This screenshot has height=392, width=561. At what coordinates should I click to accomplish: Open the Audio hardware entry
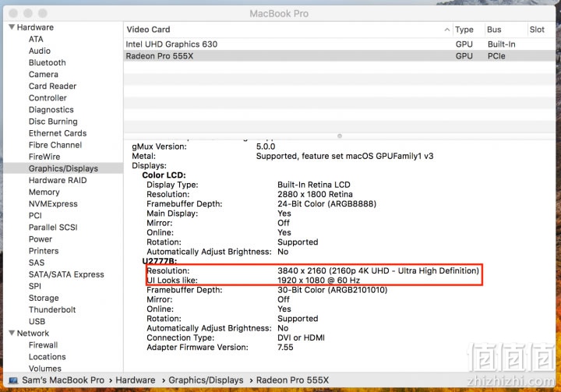(40, 51)
